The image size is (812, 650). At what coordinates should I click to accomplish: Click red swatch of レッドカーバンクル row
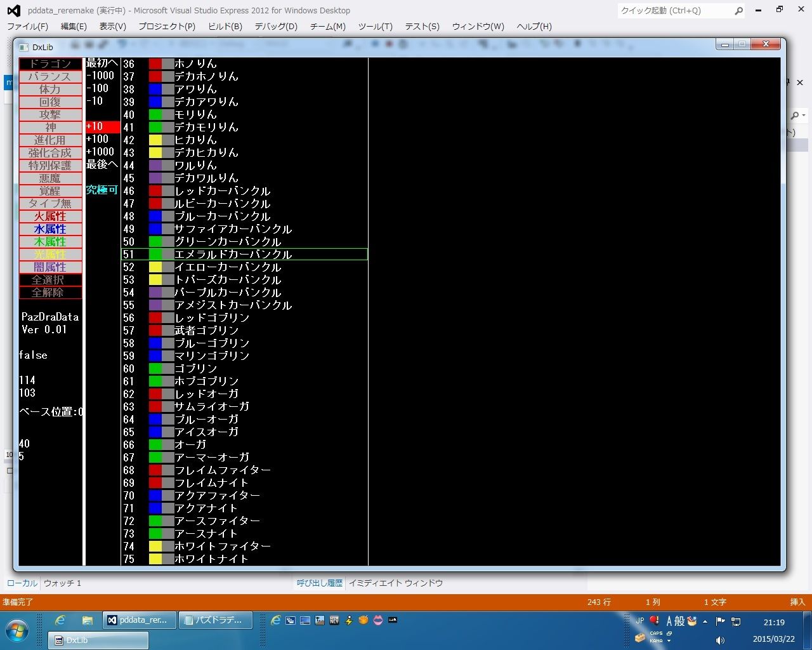[x=155, y=190]
